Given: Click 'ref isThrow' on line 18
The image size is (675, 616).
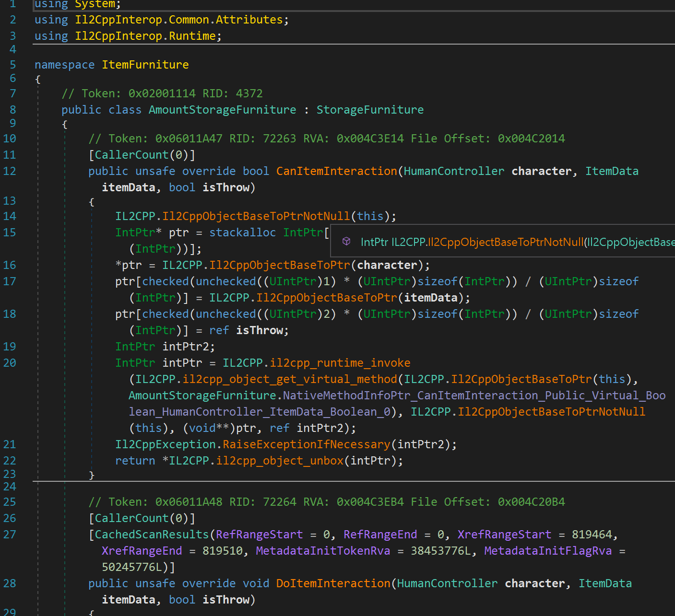Looking at the screenshot, I should (x=247, y=330).
